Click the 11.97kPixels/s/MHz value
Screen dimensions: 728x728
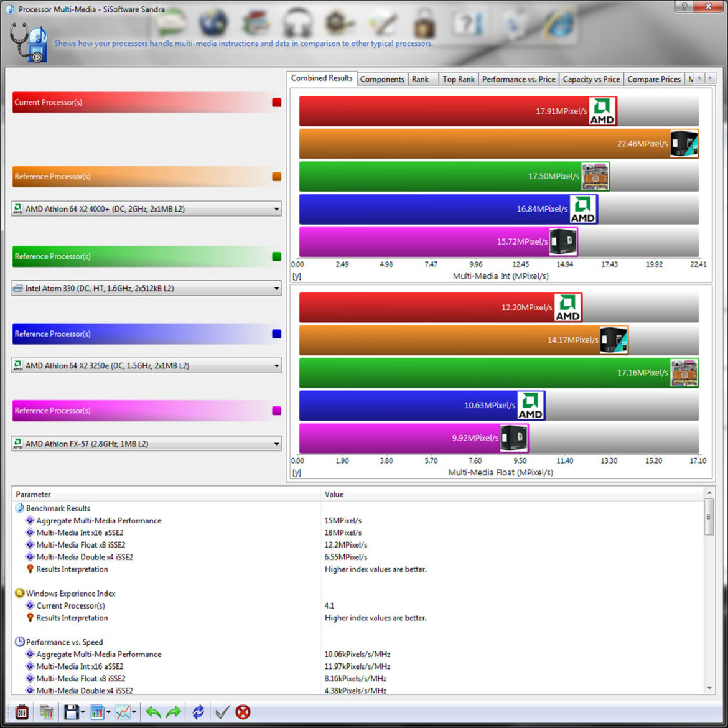pyautogui.click(x=357, y=666)
